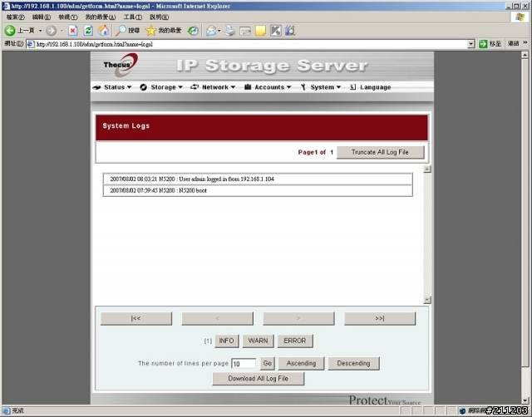Click the yellow note toolbar icon
Screen dimensions: 532x417
click(260, 32)
